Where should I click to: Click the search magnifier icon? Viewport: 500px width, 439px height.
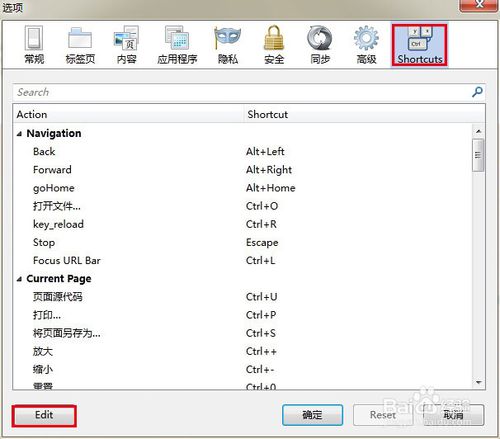[477, 92]
